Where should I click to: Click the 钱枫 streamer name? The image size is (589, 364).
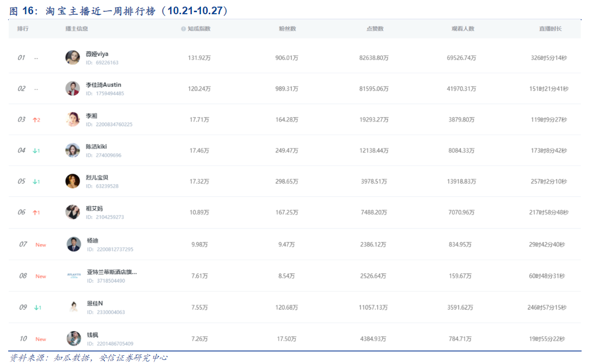tap(93, 335)
